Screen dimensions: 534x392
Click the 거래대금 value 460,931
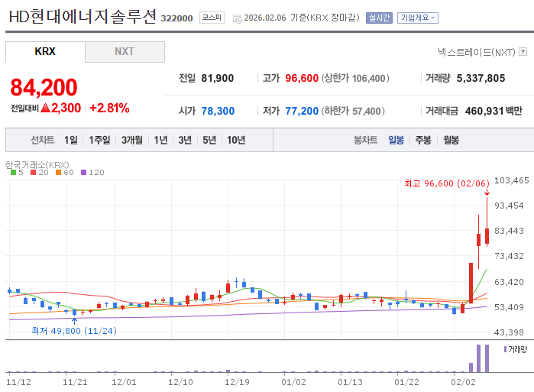click(x=484, y=111)
